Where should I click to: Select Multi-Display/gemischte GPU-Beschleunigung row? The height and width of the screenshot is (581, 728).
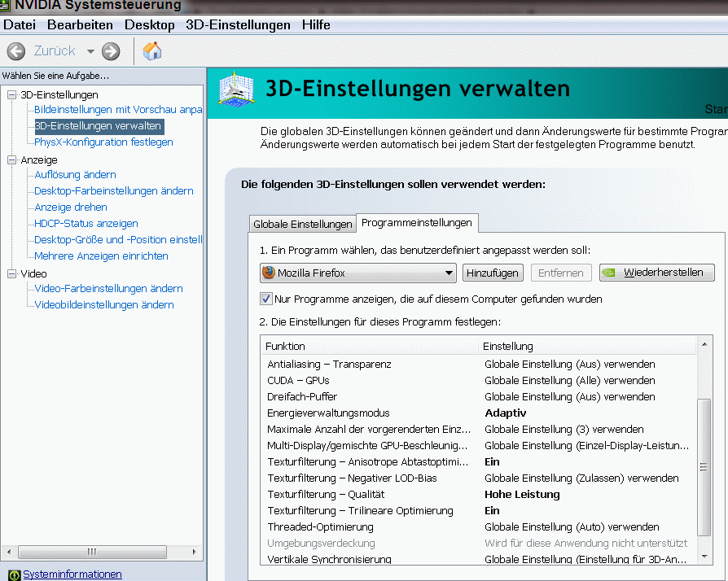pyautogui.click(x=478, y=445)
